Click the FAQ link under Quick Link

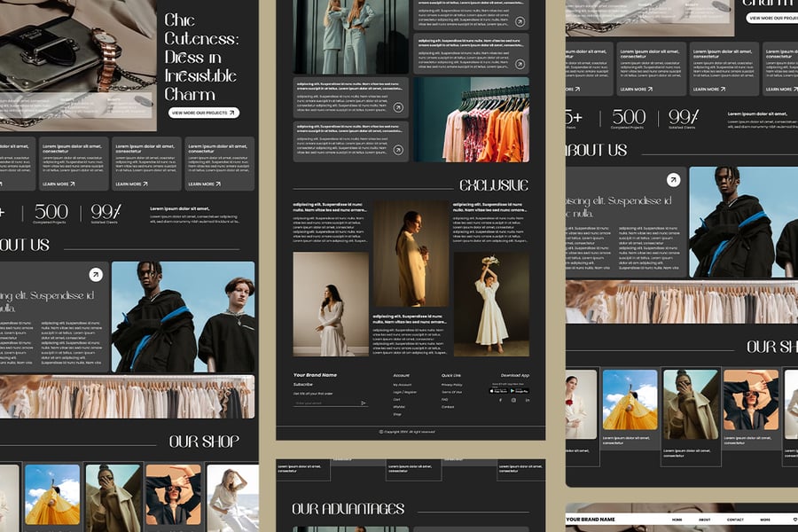click(445, 399)
